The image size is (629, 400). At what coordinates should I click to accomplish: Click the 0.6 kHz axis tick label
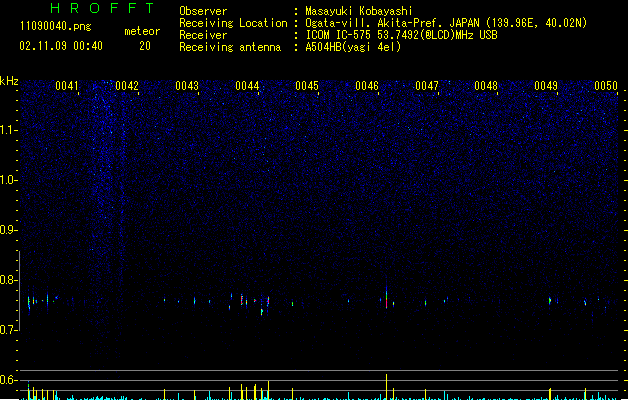[8, 380]
